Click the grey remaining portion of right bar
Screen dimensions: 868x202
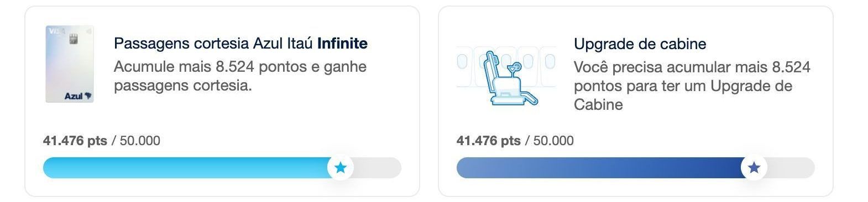(x=791, y=168)
